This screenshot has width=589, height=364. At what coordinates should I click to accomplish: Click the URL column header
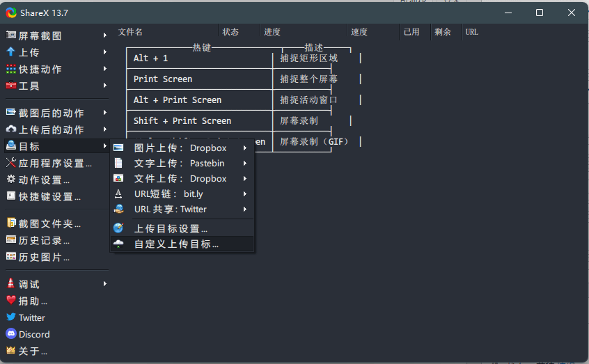(472, 32)
